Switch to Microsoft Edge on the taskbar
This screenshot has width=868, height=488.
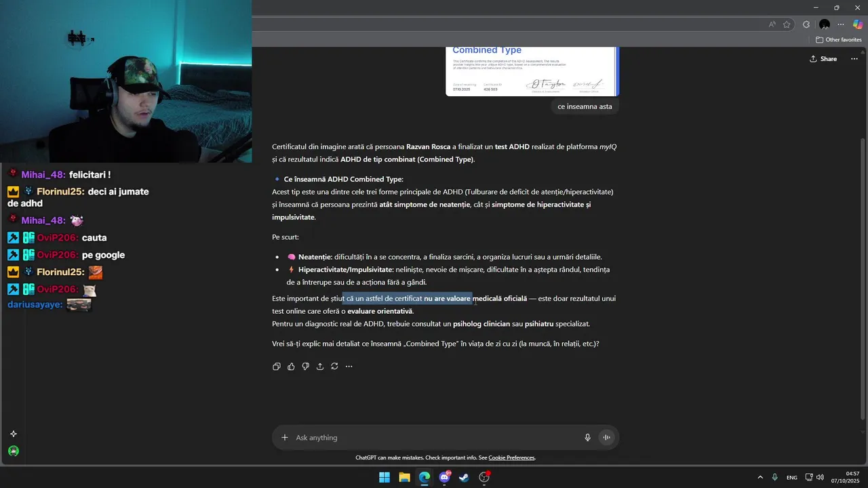[x=425, y=477]
